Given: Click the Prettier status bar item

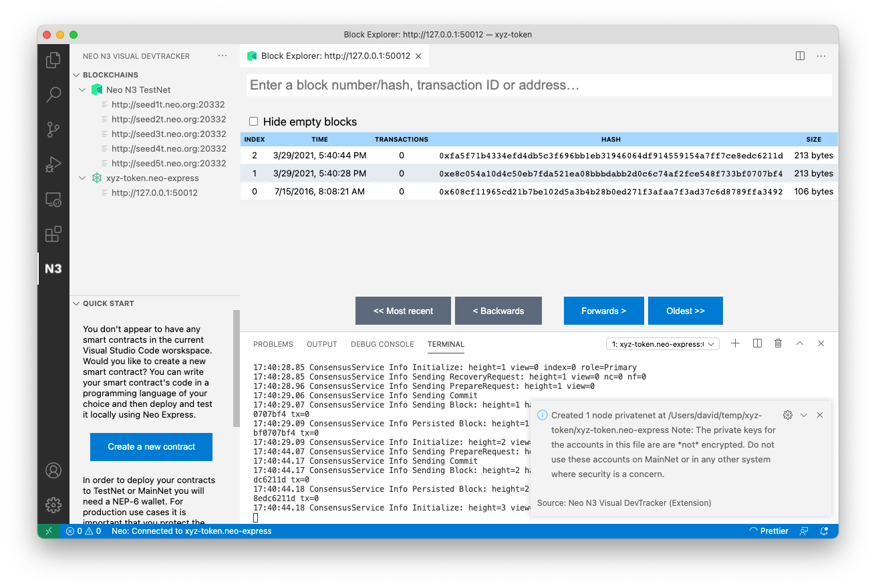Looking at the screenshot, I should (x=769, y=531).
